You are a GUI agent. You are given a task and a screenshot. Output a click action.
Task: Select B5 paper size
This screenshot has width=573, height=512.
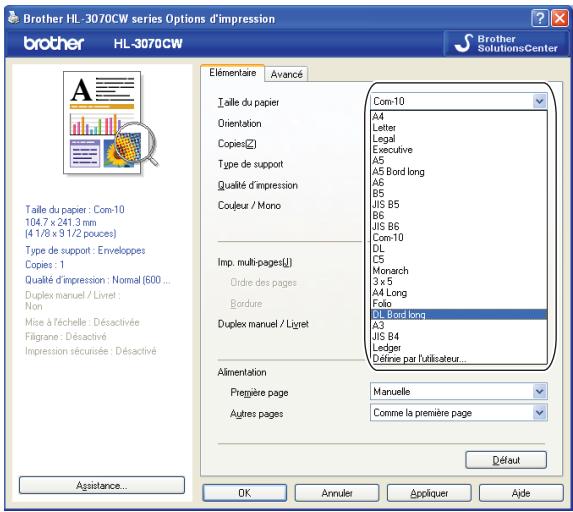(x=459, y=193)
